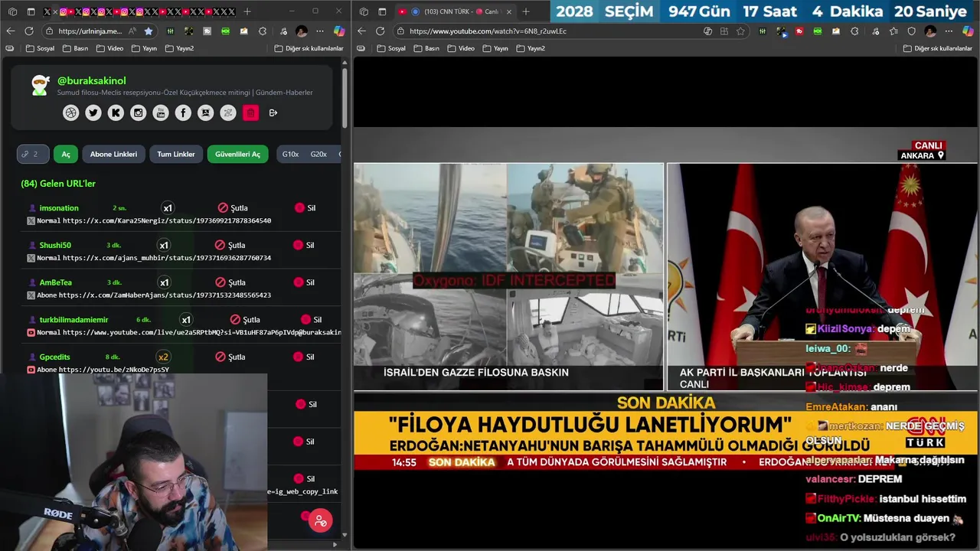
Task: Open Copilot in the urlninja browser window
Action: 338,31
